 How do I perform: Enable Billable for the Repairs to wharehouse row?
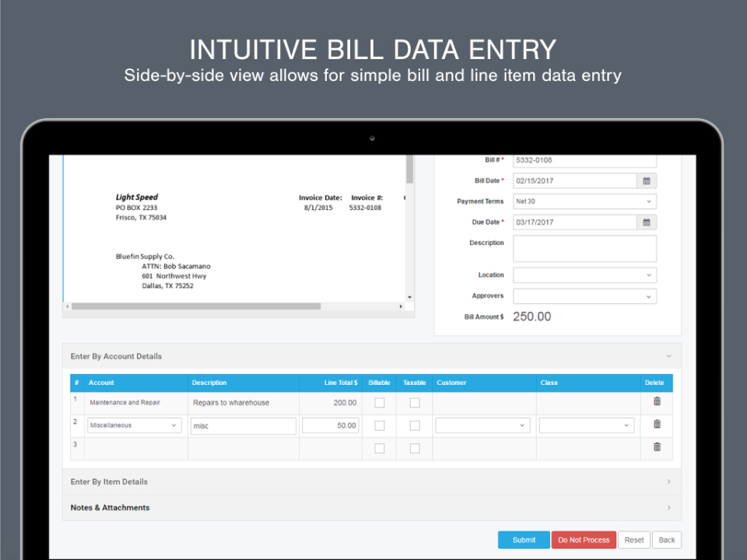click(x=379, y=402)
